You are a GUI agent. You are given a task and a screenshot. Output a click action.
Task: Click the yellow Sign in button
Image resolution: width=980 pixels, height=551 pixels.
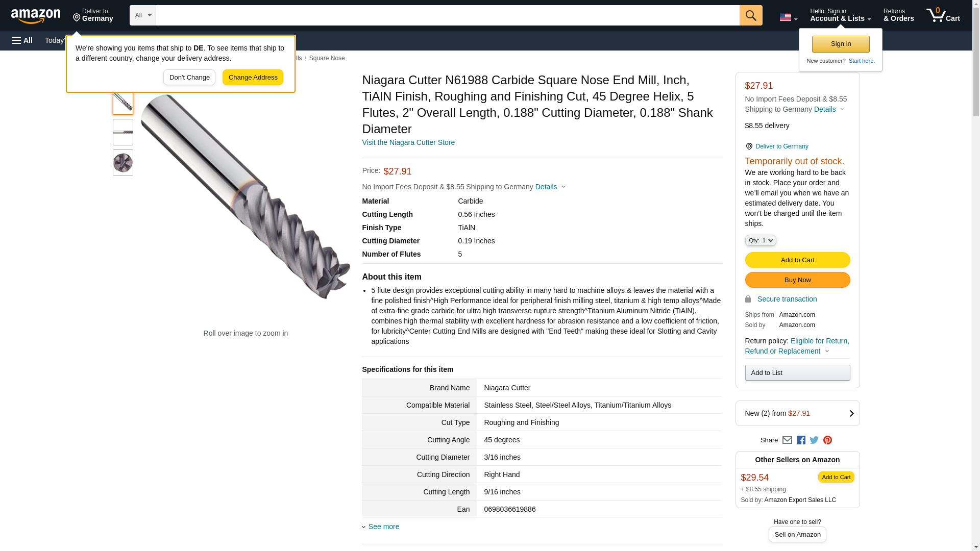[x=841, y=44]
